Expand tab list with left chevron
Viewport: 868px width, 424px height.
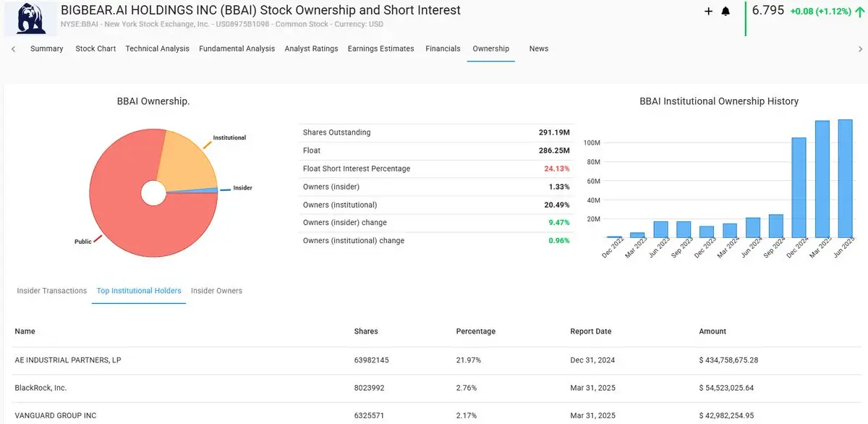click(x=14, y=48)
